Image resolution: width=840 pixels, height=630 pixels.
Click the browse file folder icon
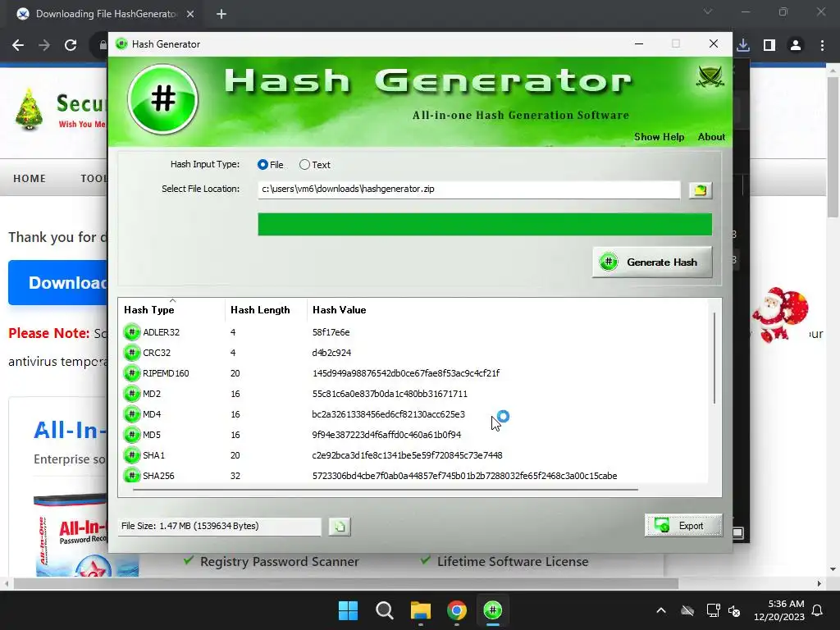click(701, 190)
